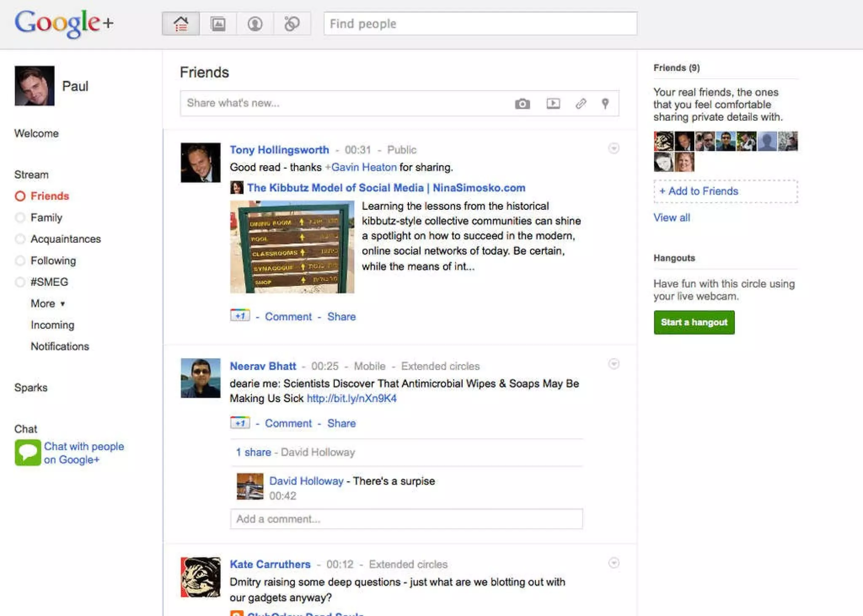Click the camera icon to add photo

click(523, 104)
